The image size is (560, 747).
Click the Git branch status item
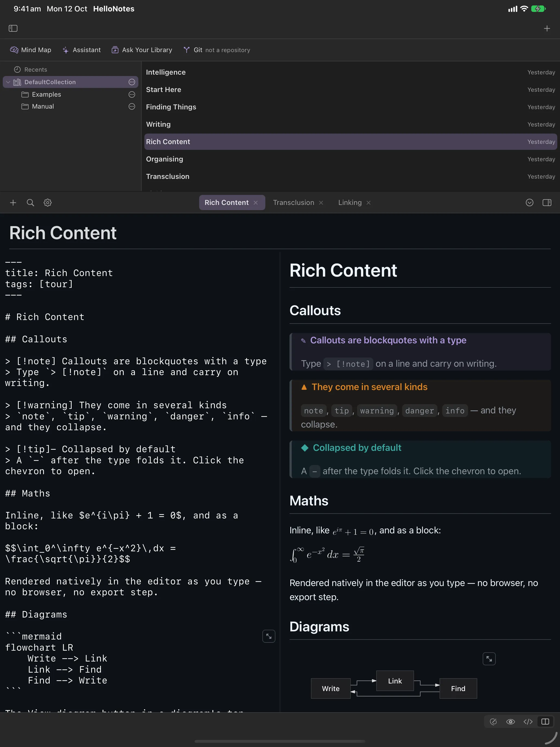click(x=217, y=50)
